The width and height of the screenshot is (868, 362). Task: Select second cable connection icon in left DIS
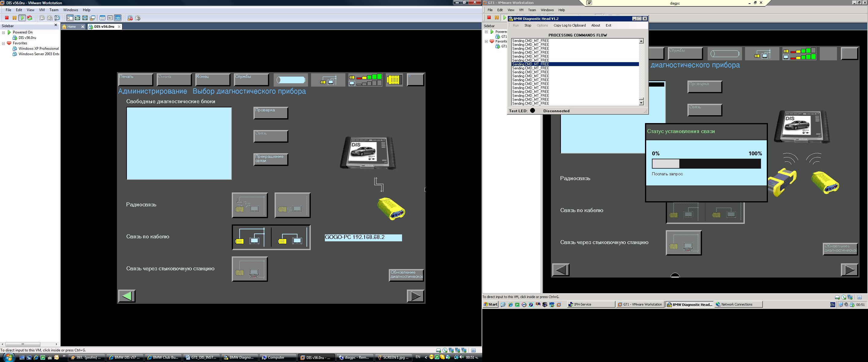290,237
